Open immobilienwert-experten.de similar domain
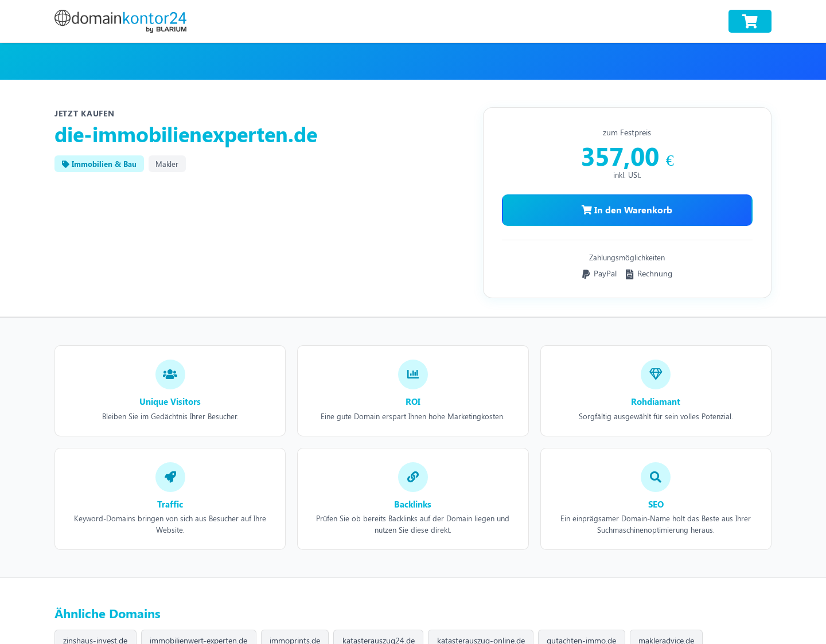The height and width of the screenshot is (644, 826). tap(198, 638)
